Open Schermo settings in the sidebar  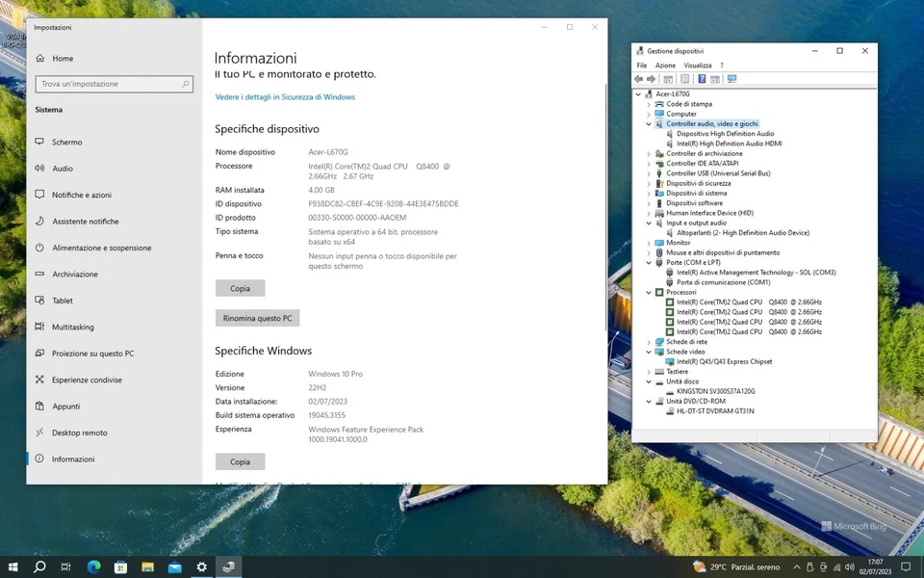point(67,142)
